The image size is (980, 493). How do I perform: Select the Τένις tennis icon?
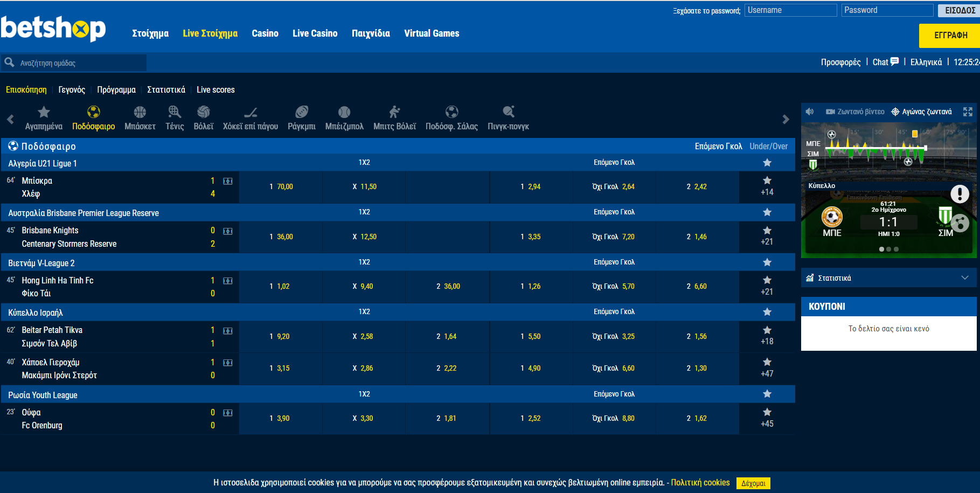tap(175, 112)
